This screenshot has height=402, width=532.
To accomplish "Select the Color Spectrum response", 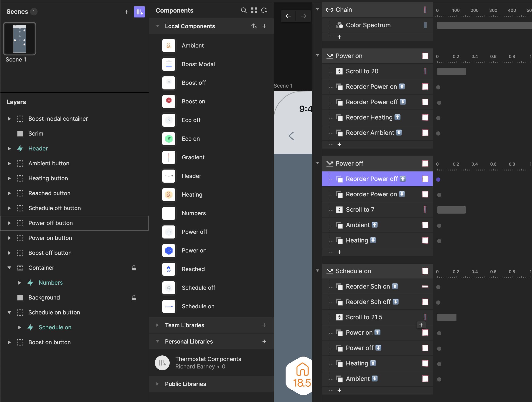I will coord(377,25).
